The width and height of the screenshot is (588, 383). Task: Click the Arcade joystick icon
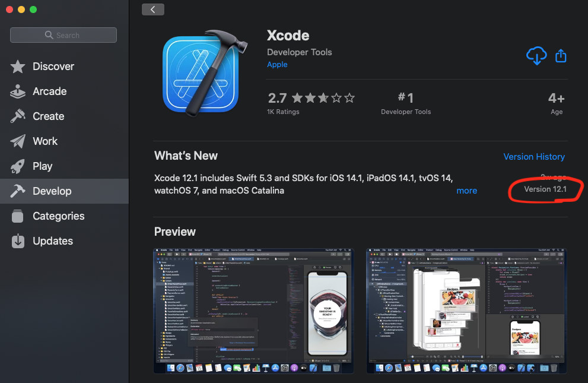click(18, 91)
